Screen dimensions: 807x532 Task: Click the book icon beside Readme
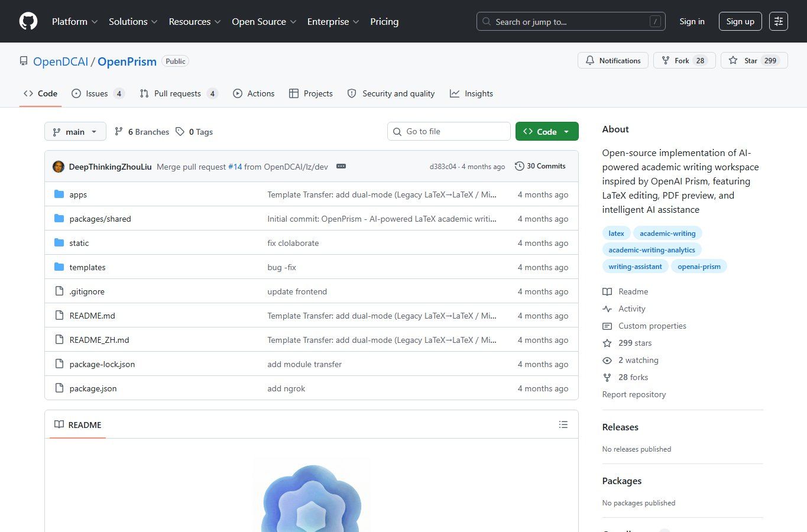[607, 291]
